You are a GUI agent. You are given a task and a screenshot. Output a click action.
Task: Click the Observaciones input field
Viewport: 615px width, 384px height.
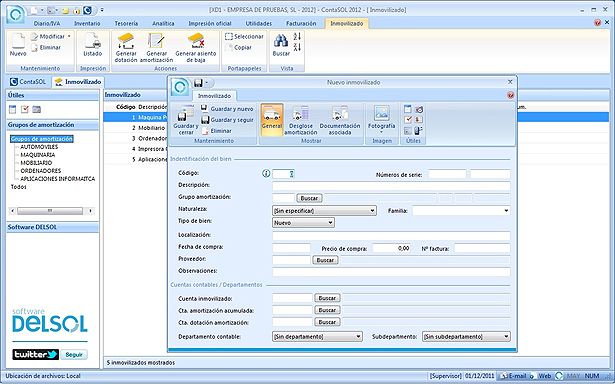coord(391,272)
